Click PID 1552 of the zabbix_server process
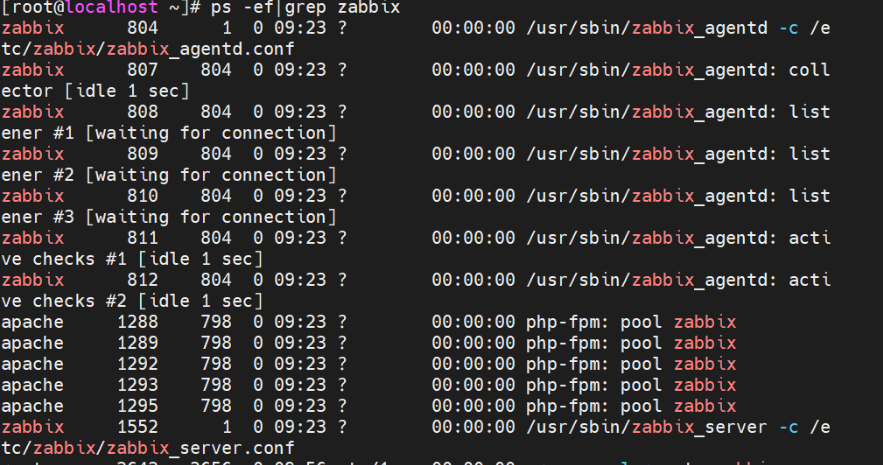Image resolution: width=883 pixels, height=465 pixels. [x=139, y=427]
